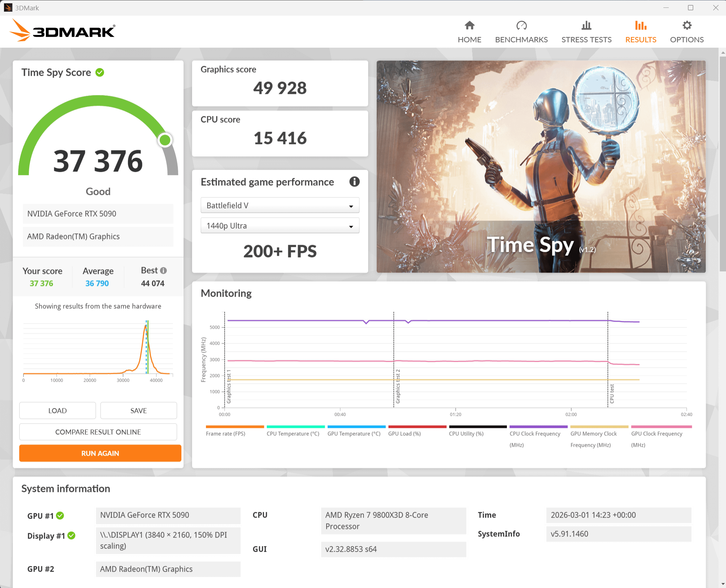Open the 1440p Ultra resolution dropdown
The width and height of the screenshot is (726, 588).
coord(280,226)
